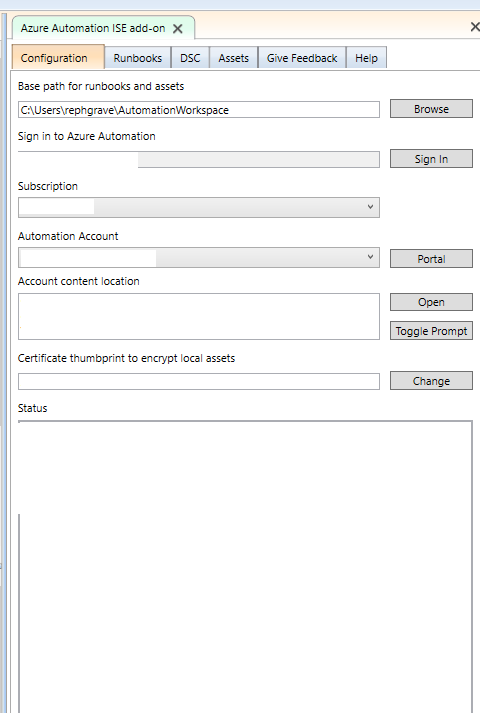Click the base path text field
Screen dimensions: 480x713
click(x=199, y=110)
